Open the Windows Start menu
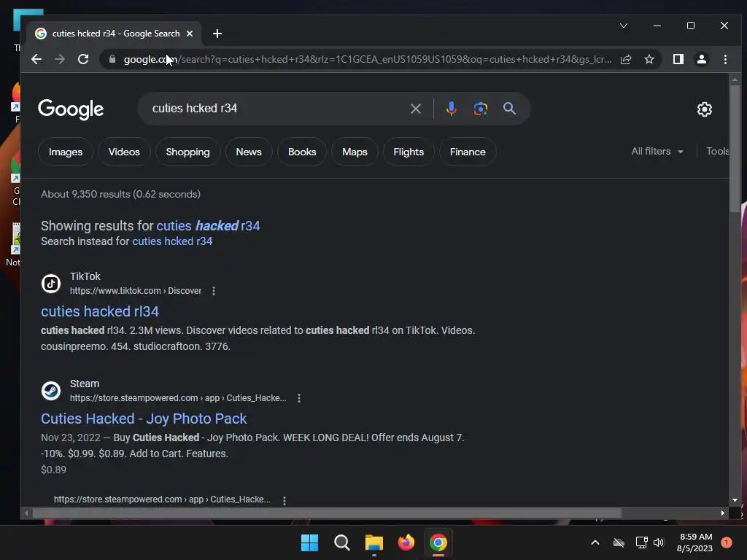This screenshot has height=560, width=747. 309,542
